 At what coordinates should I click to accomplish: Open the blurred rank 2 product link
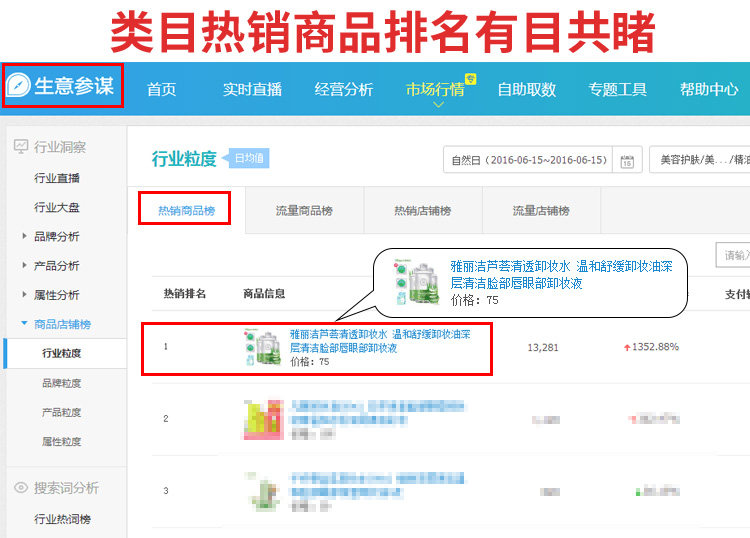click(x=378, y=413)
